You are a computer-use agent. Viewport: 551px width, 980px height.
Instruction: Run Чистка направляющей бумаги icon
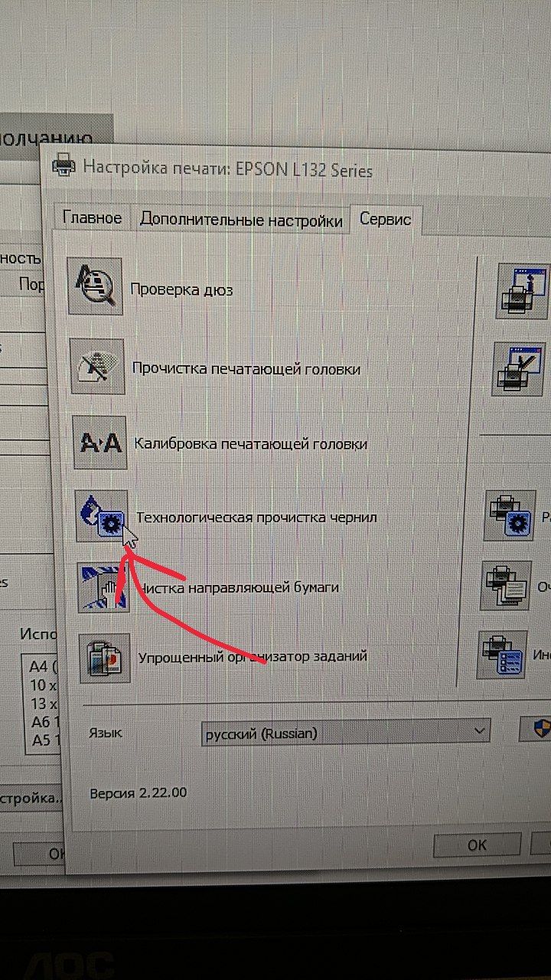tap(104, 586)
